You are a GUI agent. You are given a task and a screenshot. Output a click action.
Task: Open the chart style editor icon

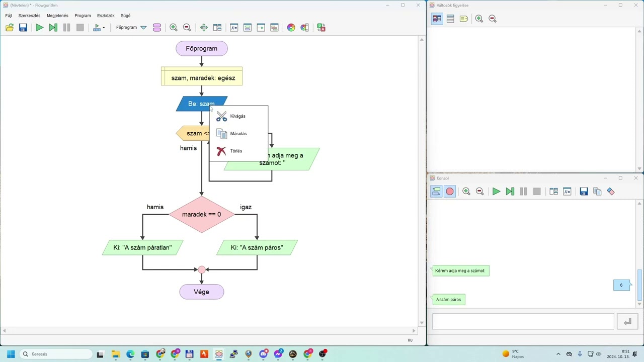coord(305,28)
